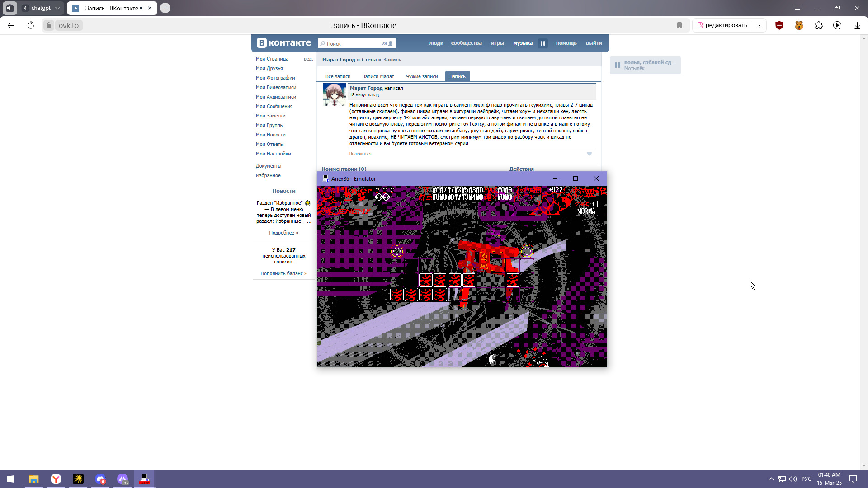The image size is (868, 488).
Task: Open "Чужие записи" tab
Action: 421,76
